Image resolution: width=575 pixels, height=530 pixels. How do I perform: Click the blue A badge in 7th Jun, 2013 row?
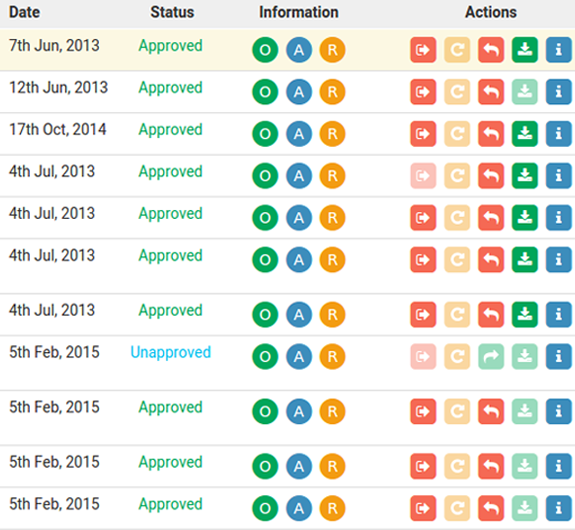point(299,50)
